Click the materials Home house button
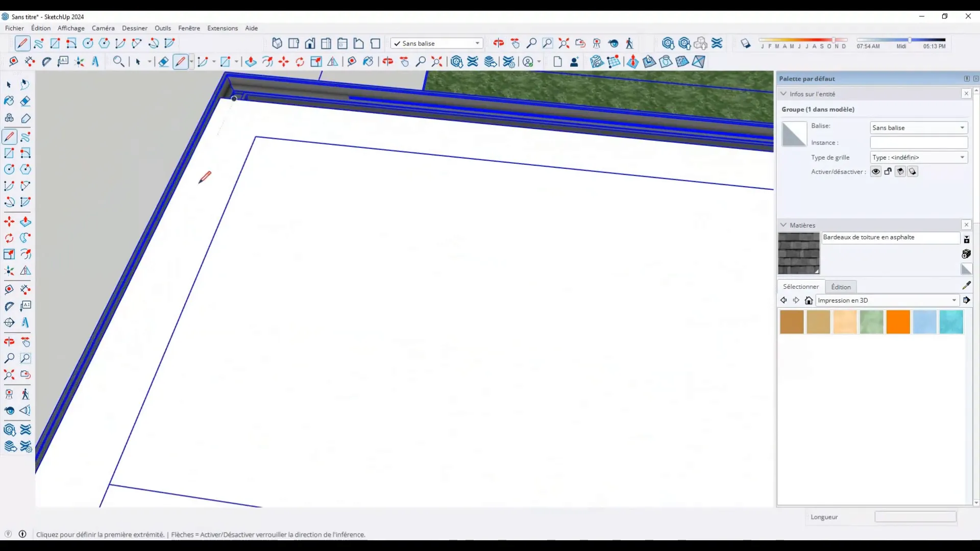Screen dimensions: 980x551 tap(808, 300)
